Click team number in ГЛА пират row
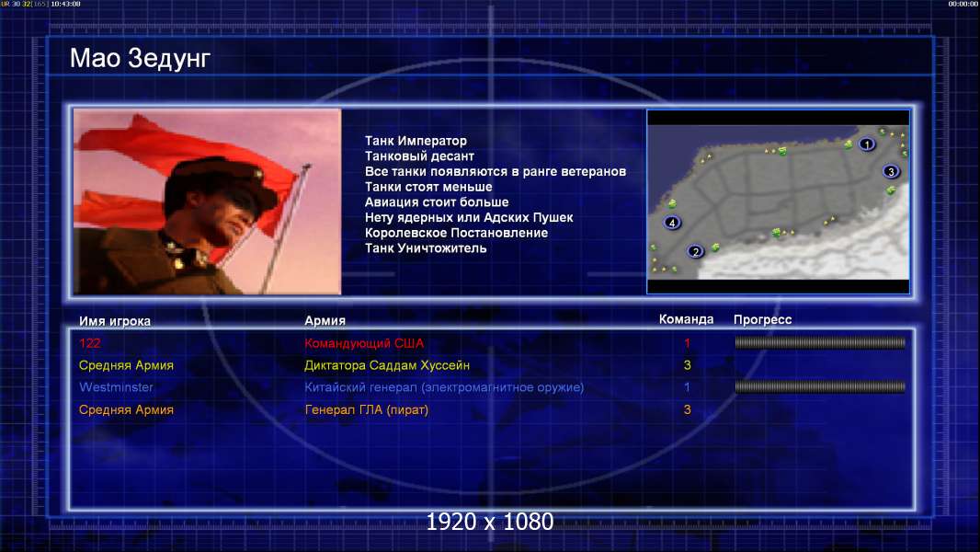The height and width of the screenshot is (552, 980). point(687,409)
